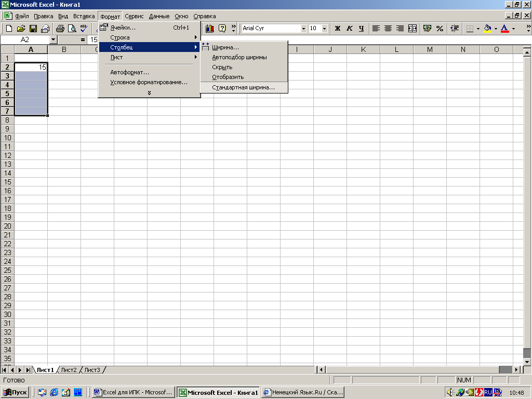
Task: Apply percent style format
Action: click(440, 29)
